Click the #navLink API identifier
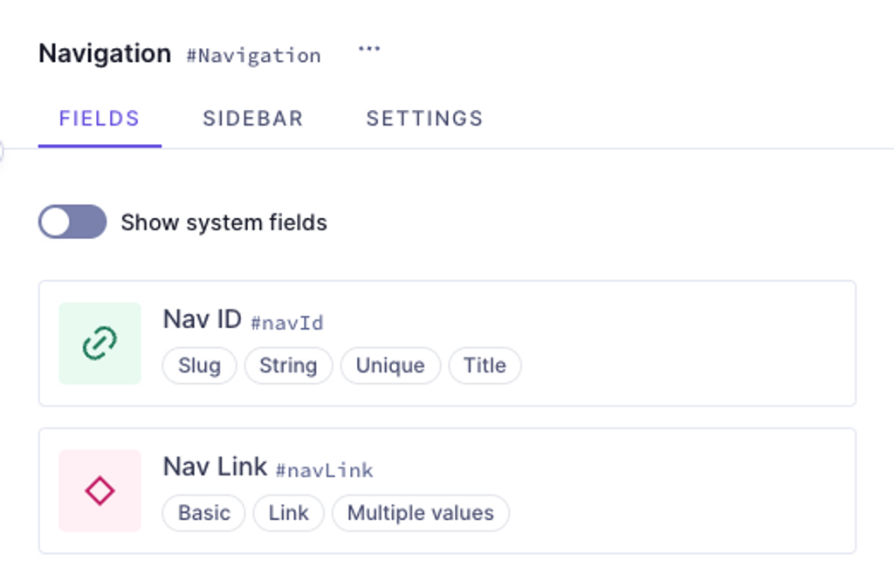Viewport: 894px width, 588px height. tap(325, 470)
